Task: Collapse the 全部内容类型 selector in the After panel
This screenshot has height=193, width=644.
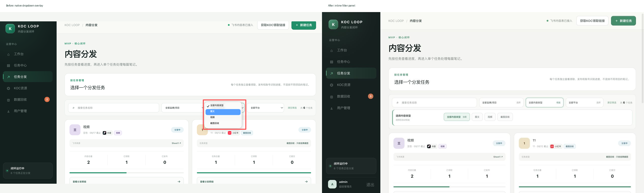Action: (544, 103)
